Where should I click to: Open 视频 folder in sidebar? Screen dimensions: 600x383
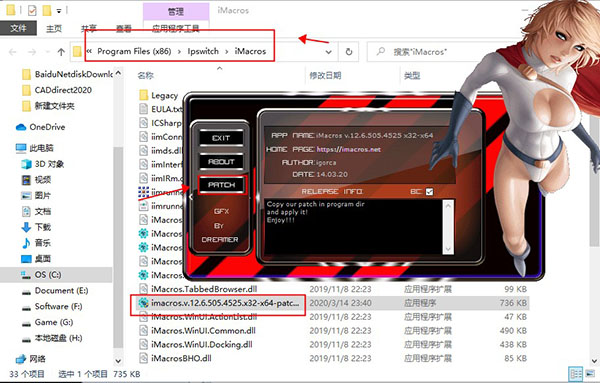(x=36, y=179)
